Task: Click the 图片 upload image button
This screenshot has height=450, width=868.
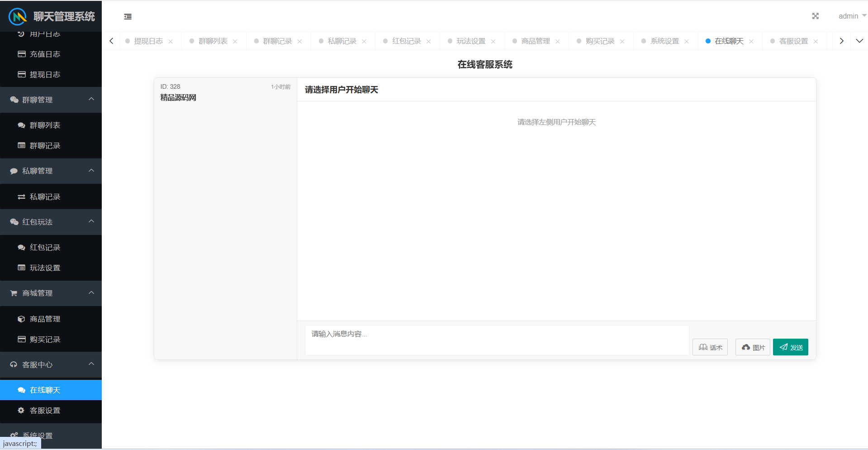Action: pos(753,347)
